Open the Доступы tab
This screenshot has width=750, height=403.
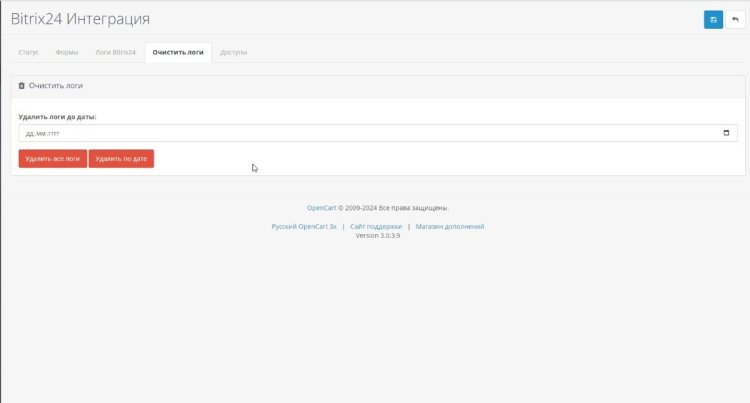click(233, 51)
